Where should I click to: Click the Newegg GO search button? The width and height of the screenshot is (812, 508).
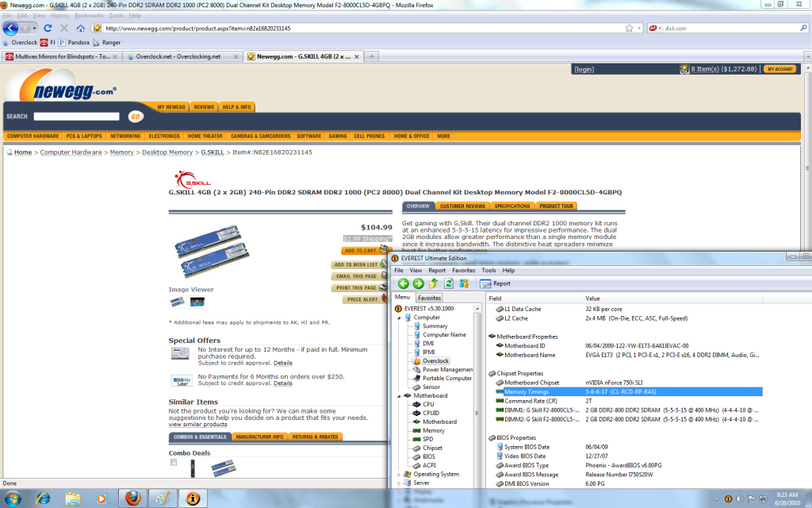click(x=135, y=117)
